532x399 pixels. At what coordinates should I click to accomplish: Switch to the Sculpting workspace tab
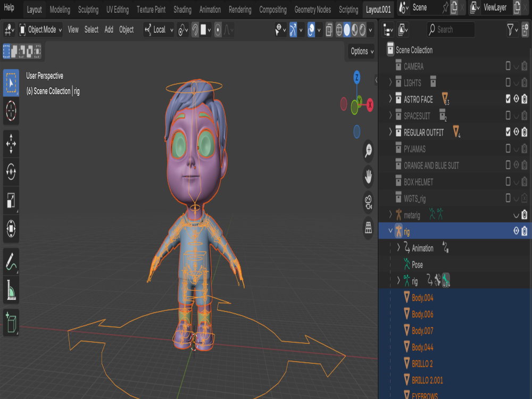pos(88,10)
